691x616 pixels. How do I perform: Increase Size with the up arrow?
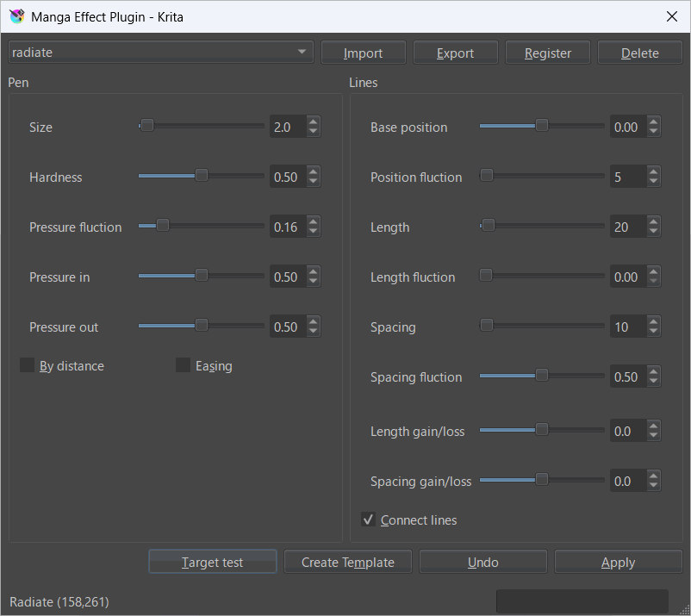pyautogui.click(x=314, y=121)
